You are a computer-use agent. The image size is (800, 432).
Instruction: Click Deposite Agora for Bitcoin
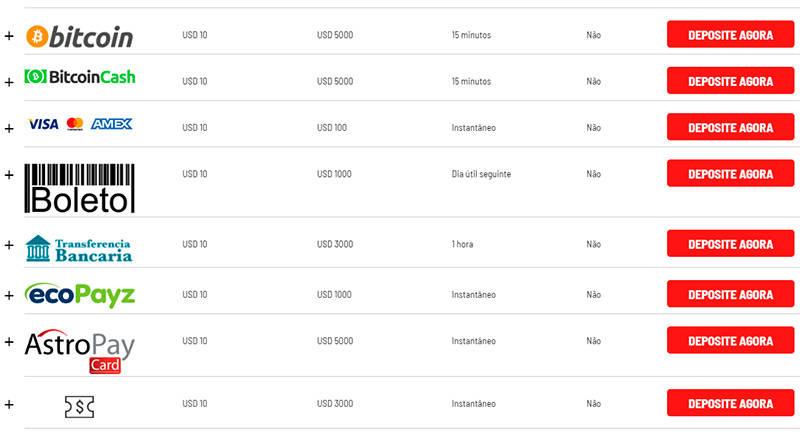coord(730,35)
